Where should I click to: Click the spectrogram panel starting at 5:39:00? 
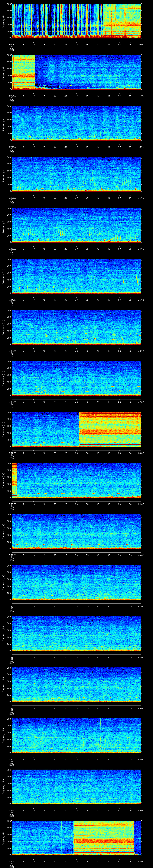(x=77, y=531)
